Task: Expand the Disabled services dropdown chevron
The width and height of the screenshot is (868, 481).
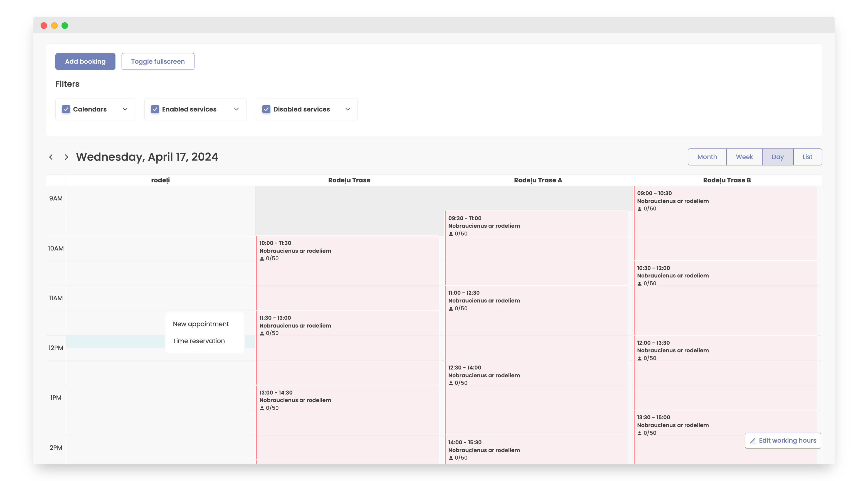Action: click(348, 109)
